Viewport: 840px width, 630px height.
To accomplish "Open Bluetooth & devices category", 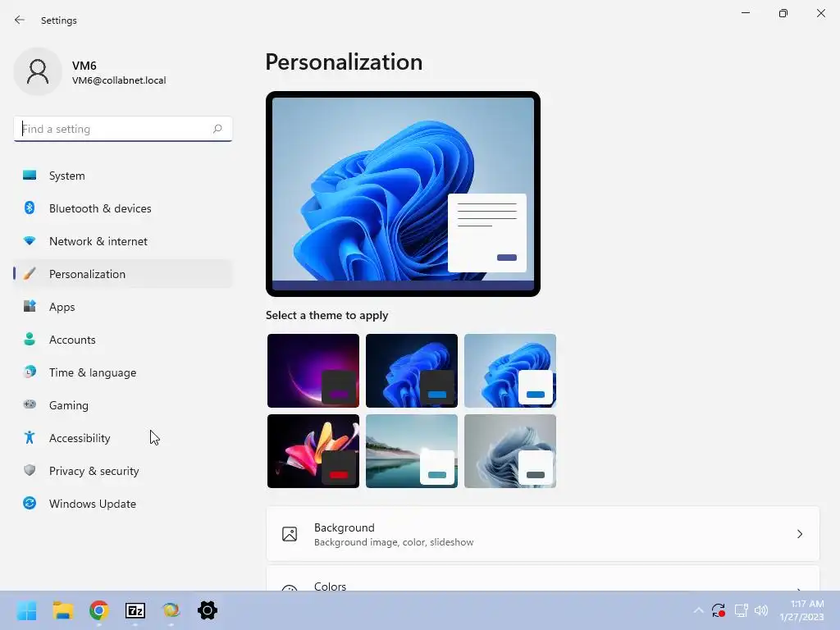I will point(123,208).
